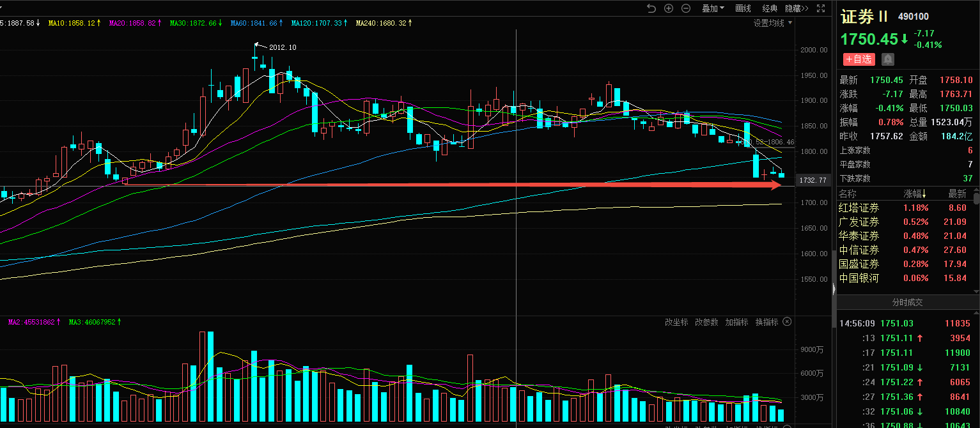Add to watchlist with +自选 button

point(859,59)
